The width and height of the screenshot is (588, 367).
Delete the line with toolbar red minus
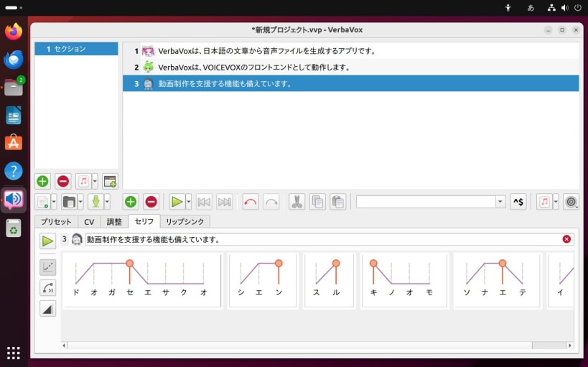pyautogui.click(x=151, y=202)
